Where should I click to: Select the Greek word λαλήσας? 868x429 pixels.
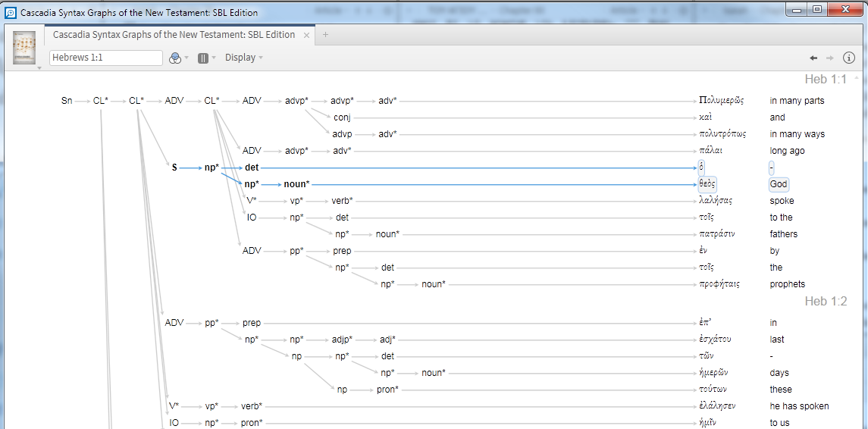(x=716, y=200)
